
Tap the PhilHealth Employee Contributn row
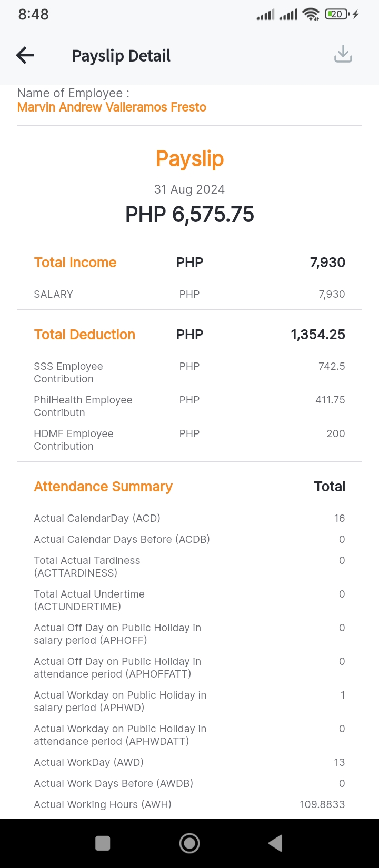pyautogui.click(x=189, y=406)
